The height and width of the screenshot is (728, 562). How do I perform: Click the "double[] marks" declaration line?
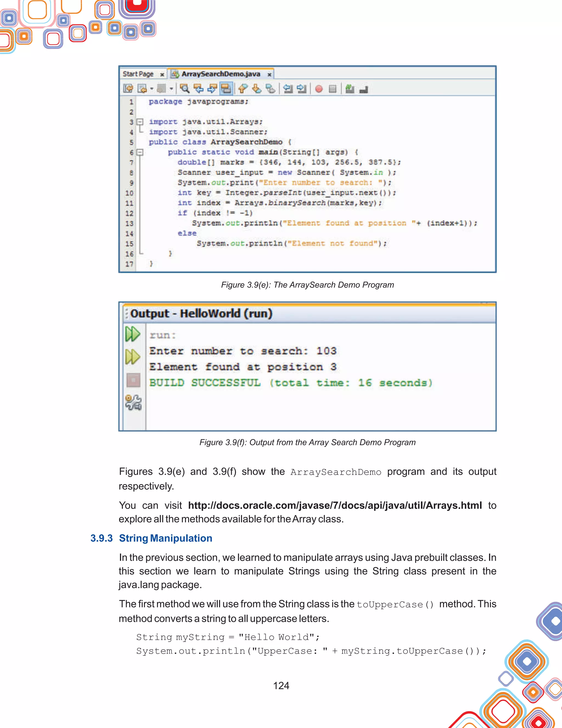(289, 162)
